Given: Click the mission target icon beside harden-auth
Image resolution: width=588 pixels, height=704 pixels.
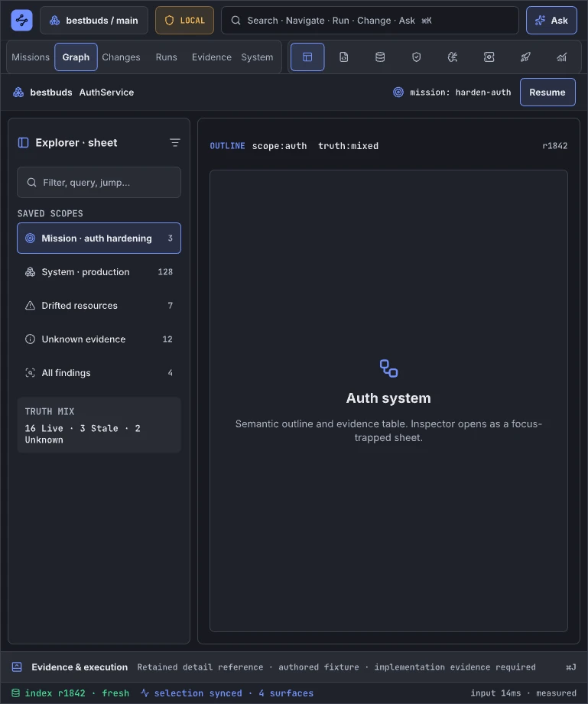Looking at the screenshot, I should click(398, 92).
